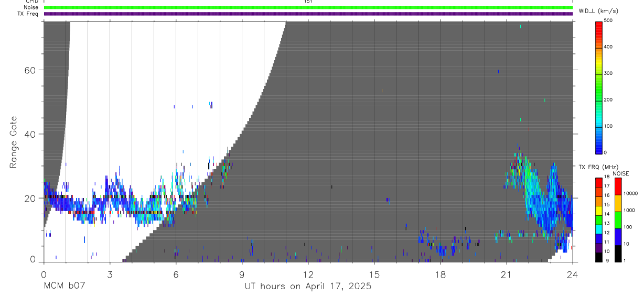Viewport: 644px width, 297px height.
Task: Click the 'Range Gate' y-axis title
Action: (14, 142)
